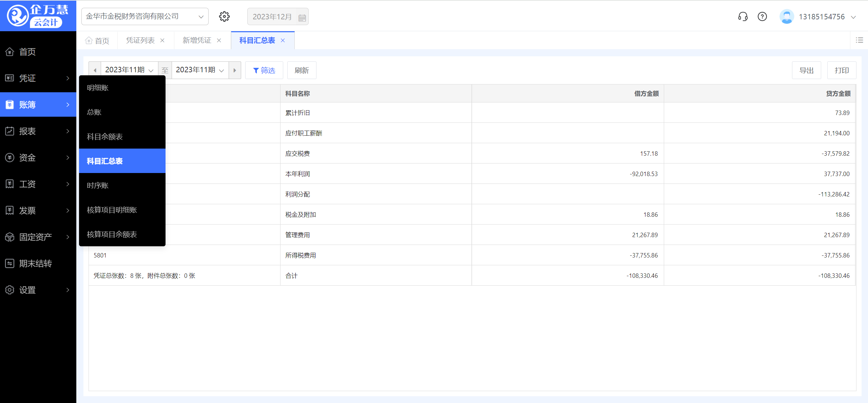Viewport: 868px width, 403px height.
Task: Open the company name dropdown
Action: pyautogui.click(x=145, y=17)
